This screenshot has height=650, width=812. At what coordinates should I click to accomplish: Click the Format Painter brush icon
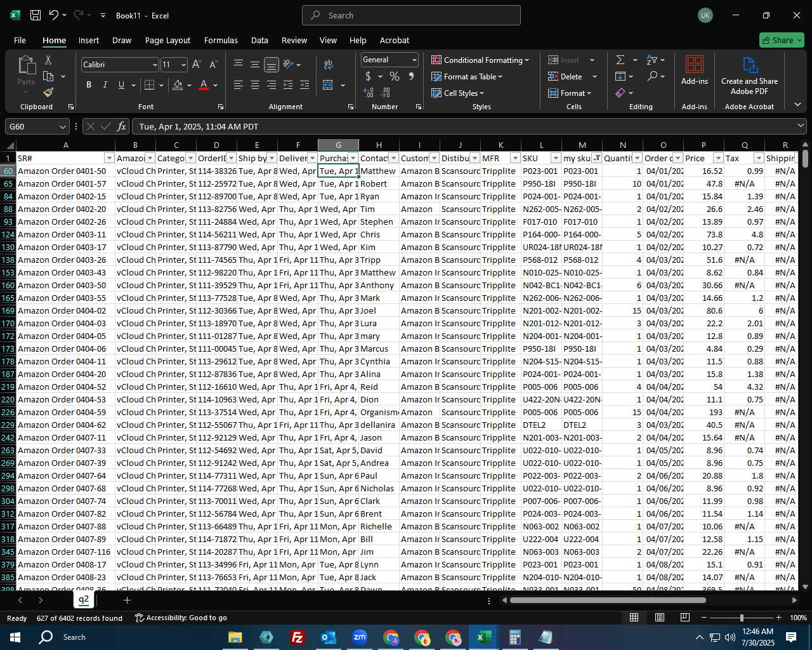pyautogui.click(x=48, y=92)
